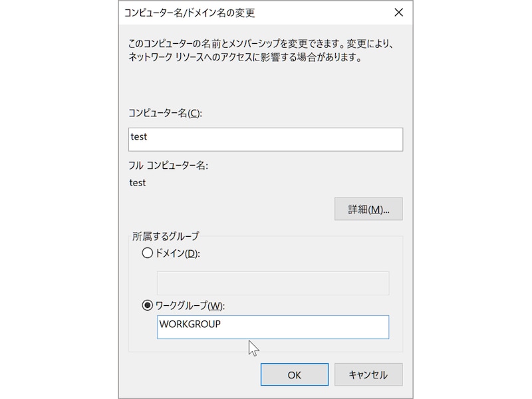
Task: Select the ワークグループ radio button
Action: pos(147,306)
